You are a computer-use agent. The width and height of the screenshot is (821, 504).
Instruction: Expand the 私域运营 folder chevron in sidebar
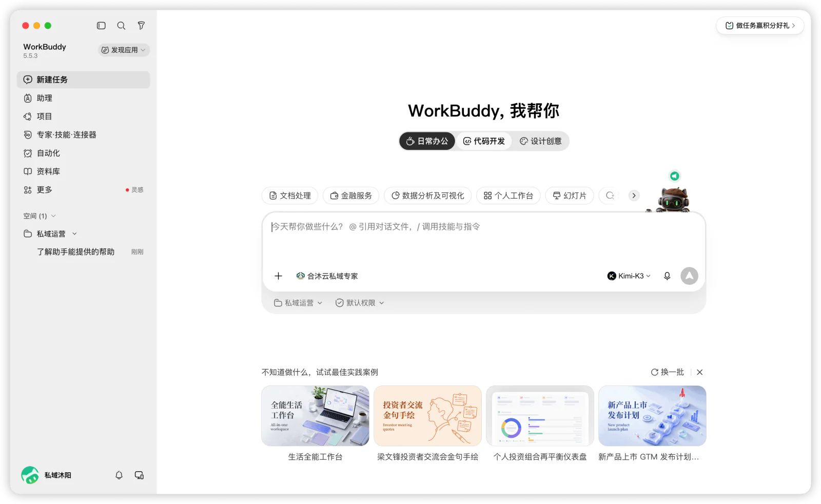point(74,234)
